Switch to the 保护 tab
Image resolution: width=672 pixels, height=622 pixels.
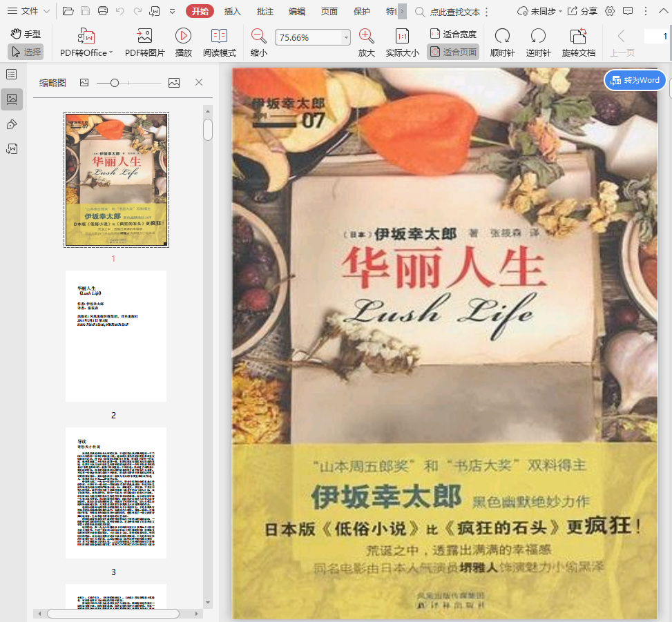click(x=361, y=12)
